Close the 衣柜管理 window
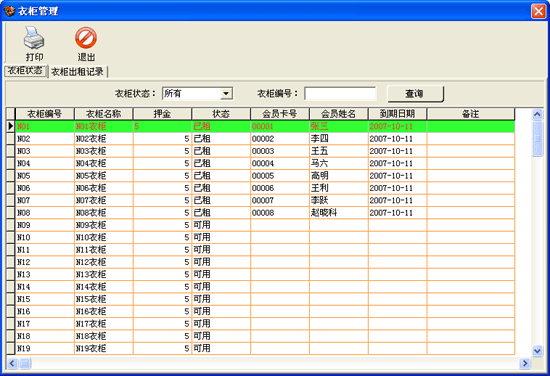 [538, 11]
